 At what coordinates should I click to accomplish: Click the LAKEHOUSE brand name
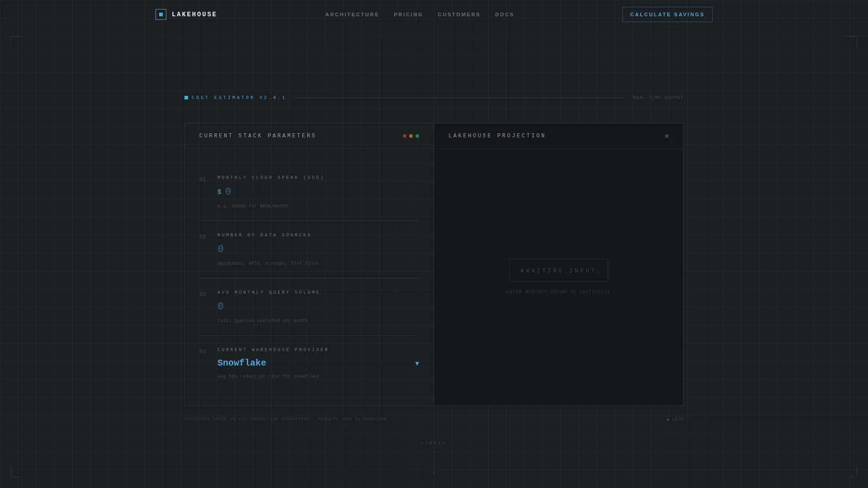tap(194, 14)
